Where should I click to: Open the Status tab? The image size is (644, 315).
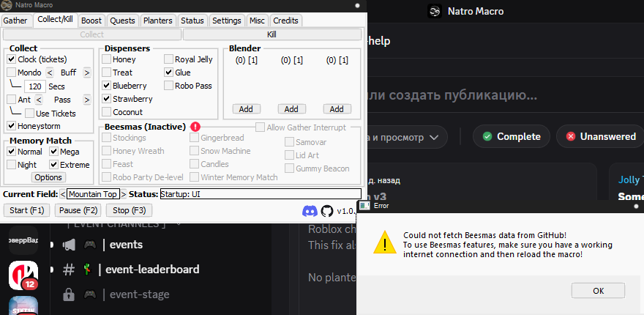click(192, 21)
